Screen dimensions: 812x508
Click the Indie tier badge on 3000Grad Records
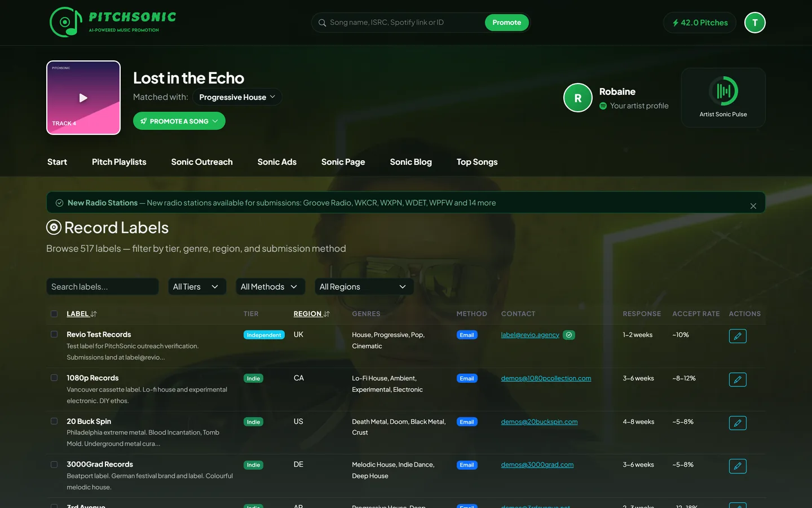[253, 465]
